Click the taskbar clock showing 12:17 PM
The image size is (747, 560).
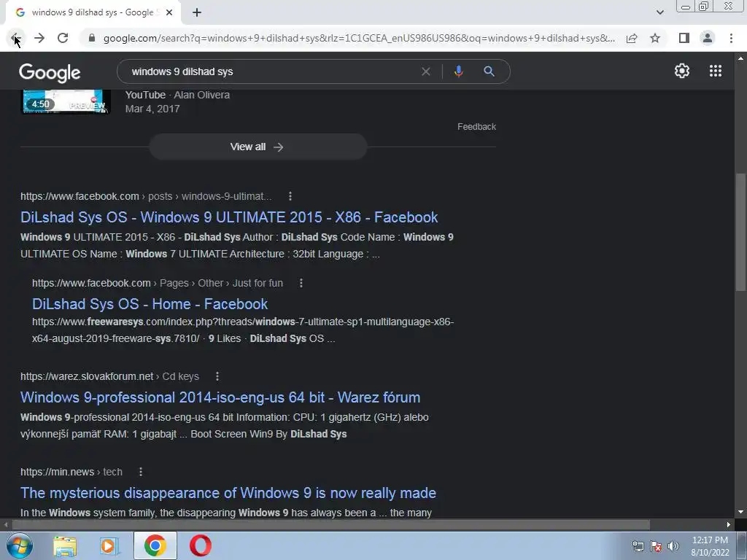point(710,546)
